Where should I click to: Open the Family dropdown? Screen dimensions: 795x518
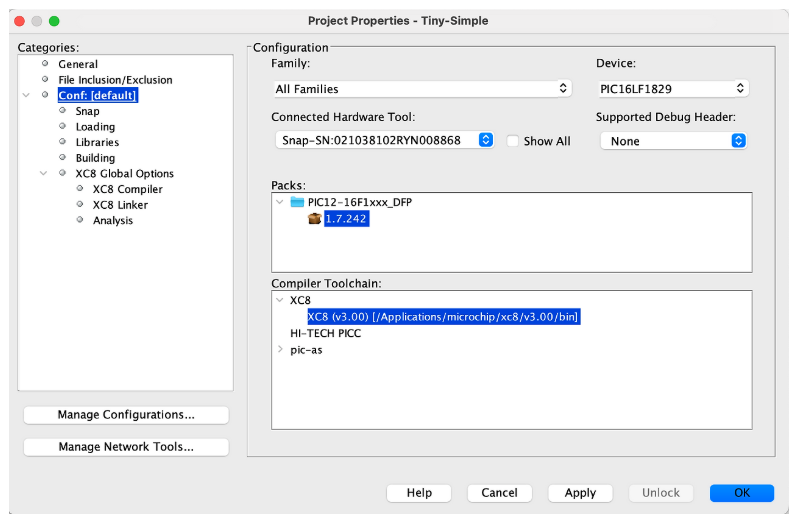click(x=421, y=89)
